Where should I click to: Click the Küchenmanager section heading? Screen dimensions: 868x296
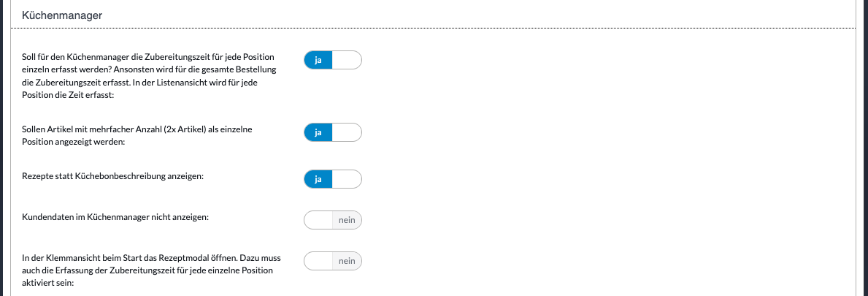click(62, 15)
